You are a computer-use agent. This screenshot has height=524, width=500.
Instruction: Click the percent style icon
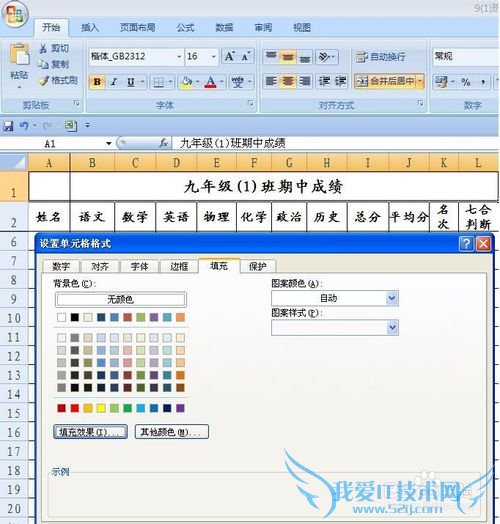[x=466, y=82]
